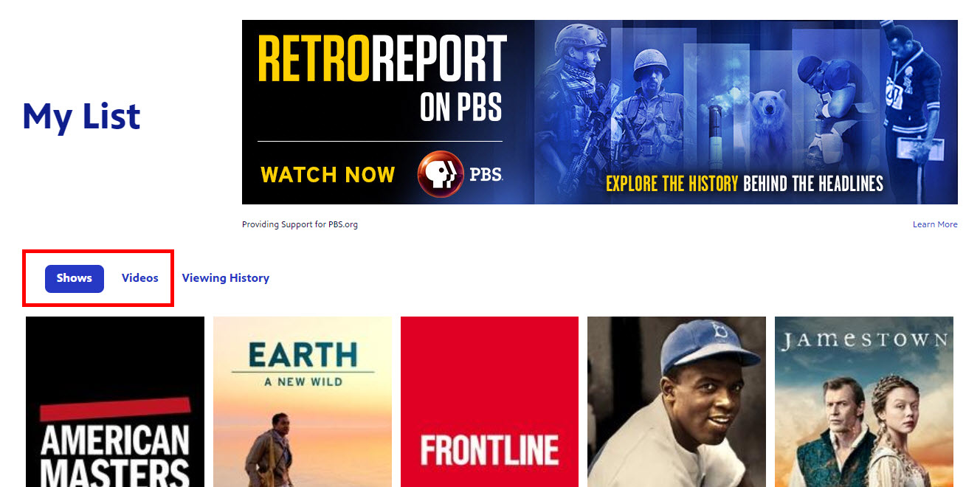
Task: Click the Retro Report on PBS banner
Action: pos(600,112)
